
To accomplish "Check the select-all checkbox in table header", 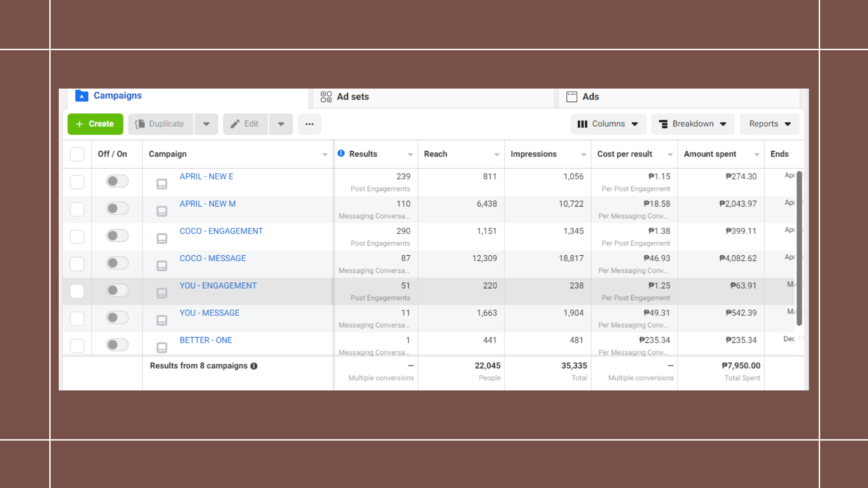I will tap(77, 154).
